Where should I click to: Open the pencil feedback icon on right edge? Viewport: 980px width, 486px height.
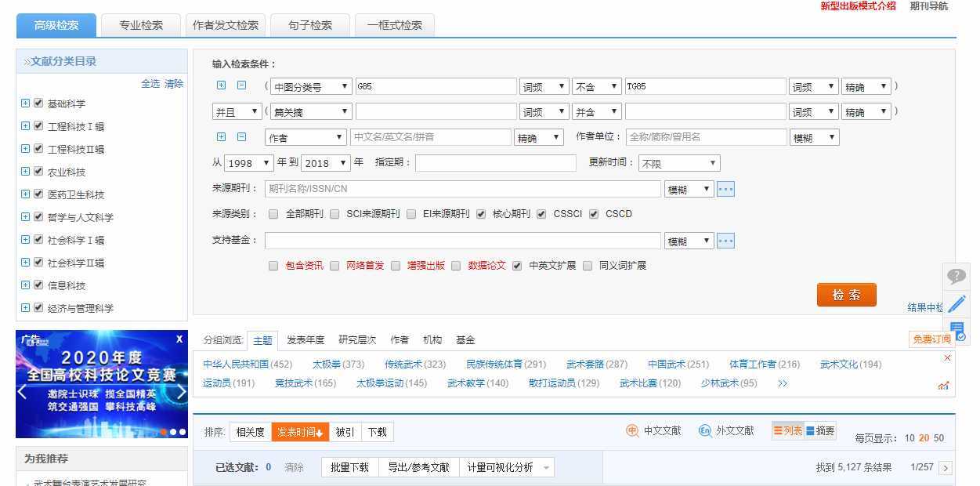click(x=956, y=304)
